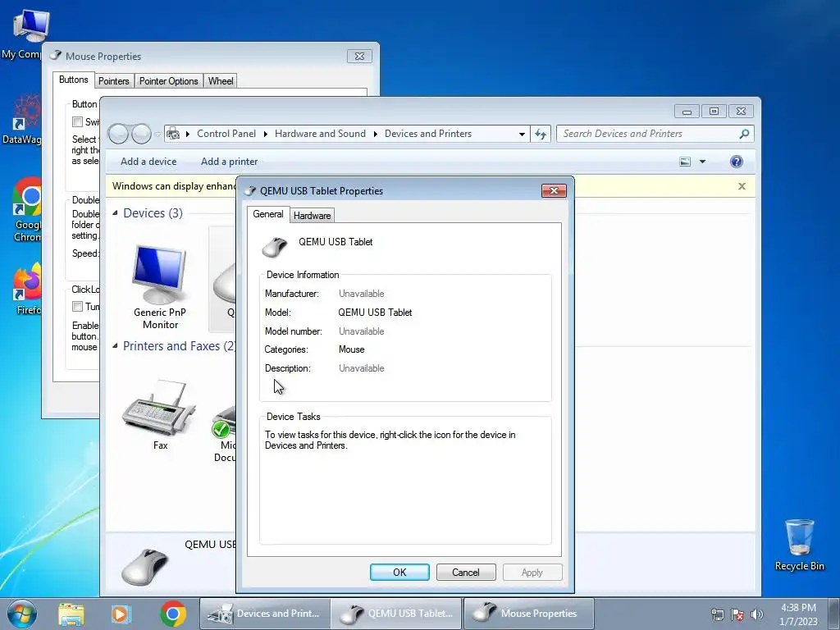Switch to Hardware tab in QEMU properties
Viewport: 840px width, 630px height.
(x=312, y=216)
